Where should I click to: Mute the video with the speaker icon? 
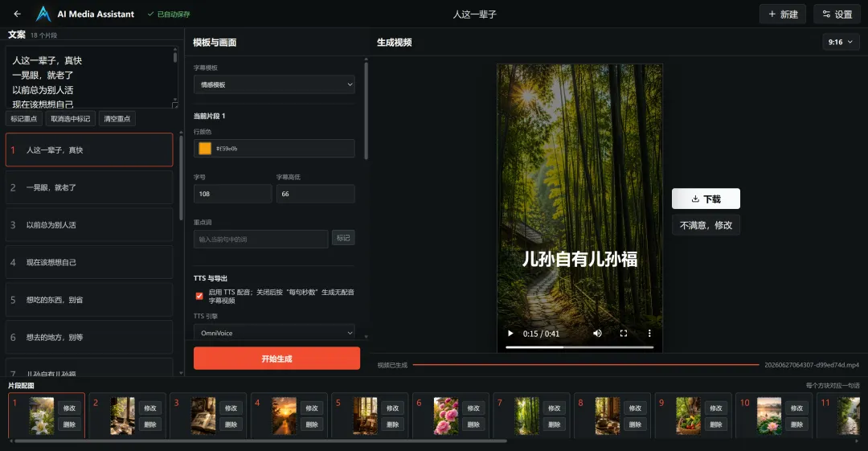pyautogui.click(x=597, y=334)
